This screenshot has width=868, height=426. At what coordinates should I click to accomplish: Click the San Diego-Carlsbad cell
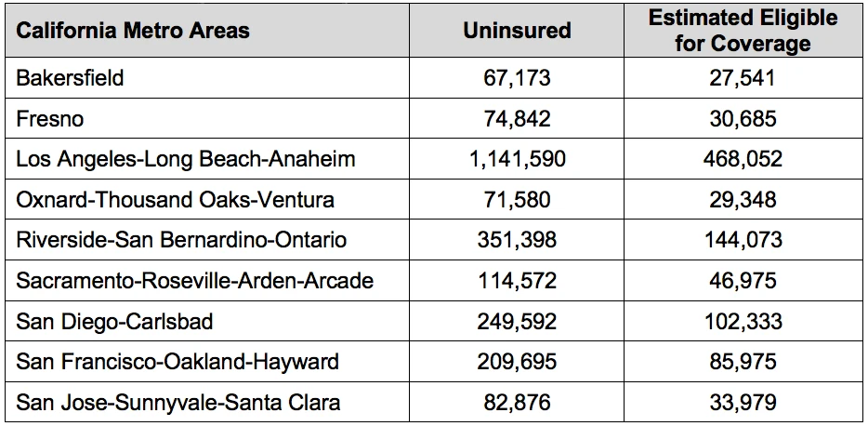click(x=114, y=321)
